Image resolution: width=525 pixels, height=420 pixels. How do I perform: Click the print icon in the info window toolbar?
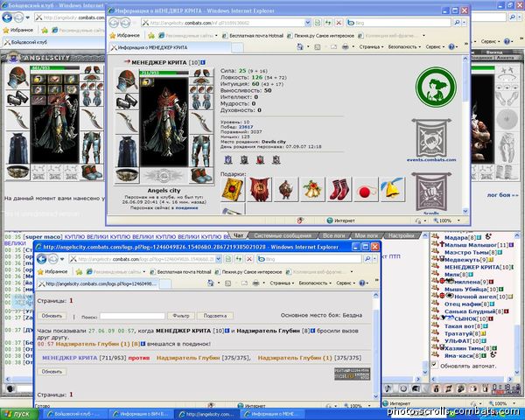pos(346,47)
